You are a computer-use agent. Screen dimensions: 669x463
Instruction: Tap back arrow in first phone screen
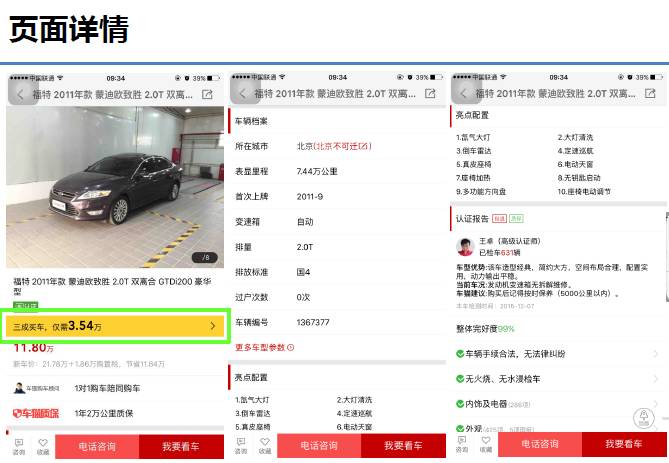pyautogui.click(x=20, y=94)
